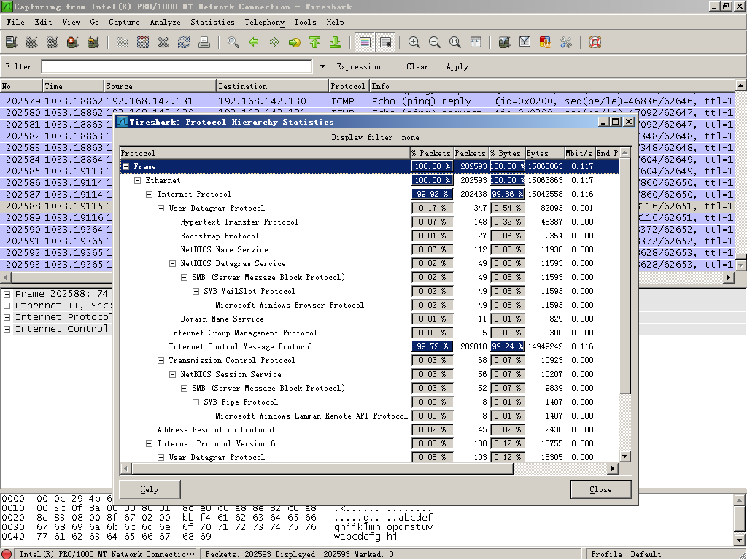Go back in packet history
Screen dimensions: 747x560
click(x=254, y=42)
